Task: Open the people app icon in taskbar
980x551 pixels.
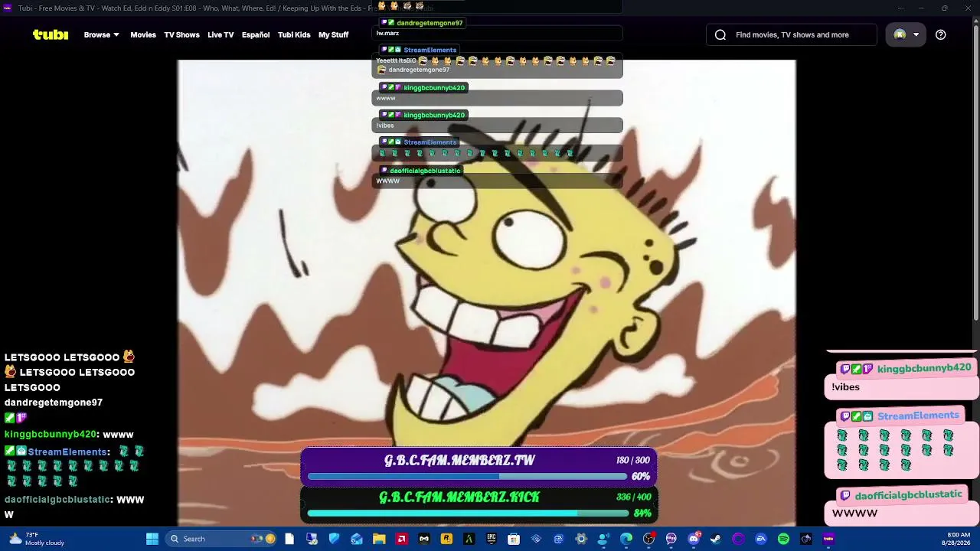Action: pyautogui.click(x=603, y=539)
